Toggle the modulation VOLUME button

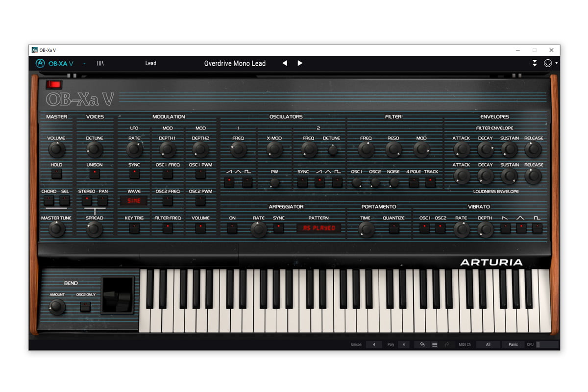[200, 227]
